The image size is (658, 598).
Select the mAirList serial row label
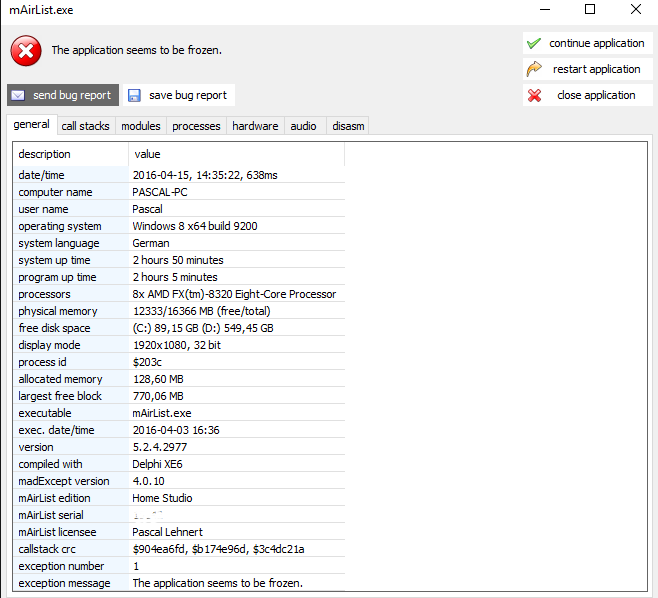[x=50, y=515]
